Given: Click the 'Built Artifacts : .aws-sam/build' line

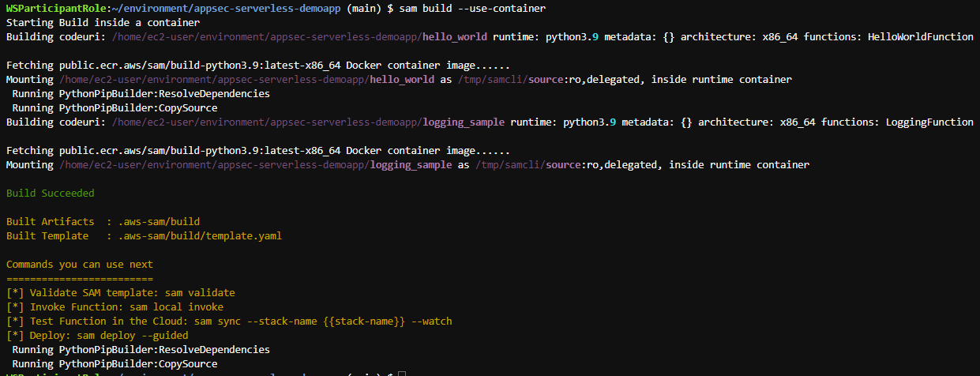Looking at the screenshot, I should pyautogui.click(x=103, y=221).
